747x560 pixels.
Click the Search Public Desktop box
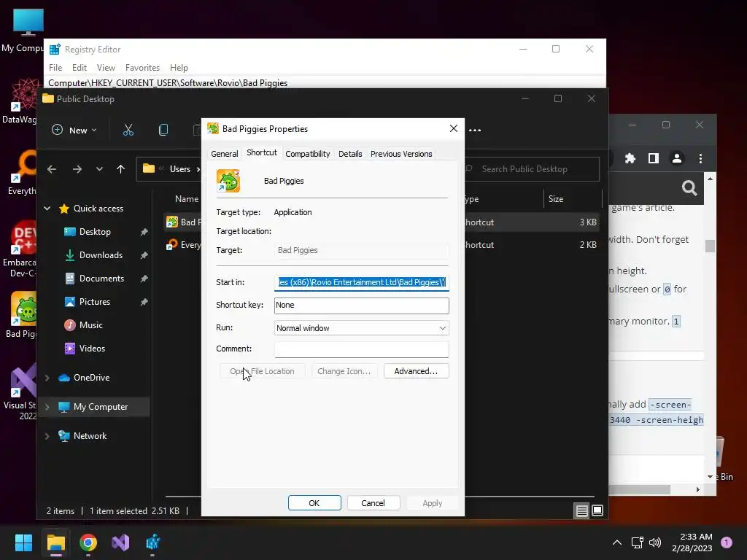point(531,169)
